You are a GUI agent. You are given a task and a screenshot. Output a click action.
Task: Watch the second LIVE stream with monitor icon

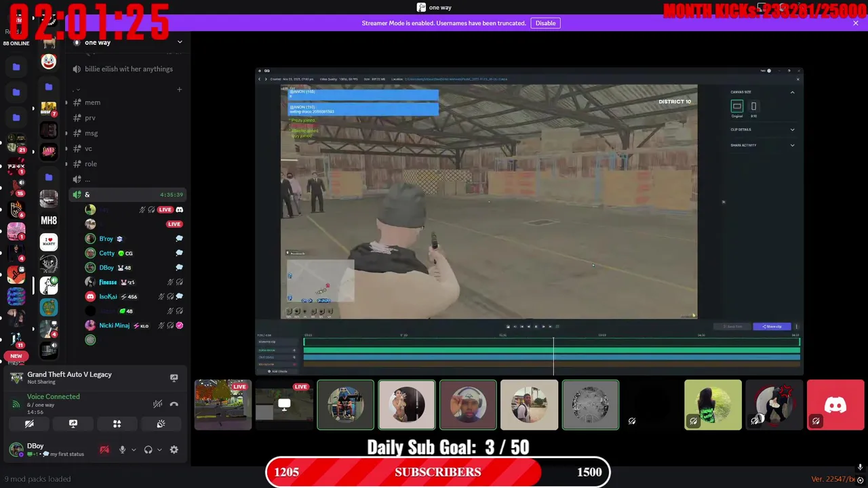click(284, 405)
